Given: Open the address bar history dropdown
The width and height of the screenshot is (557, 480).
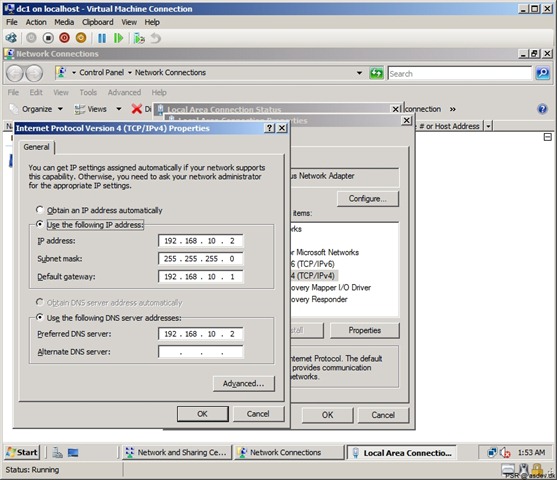Looking at the screenshot, I should tap(359, 73).
